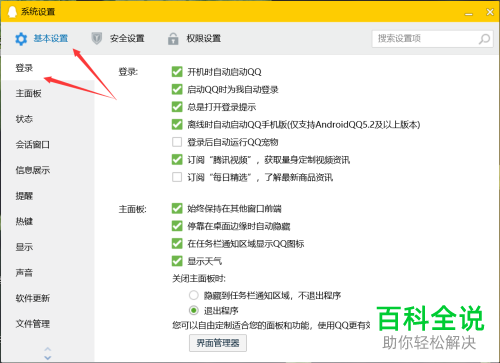Click the lock icon for 权限设置
The image size is (500, 363).
click(x=173, y=39)
